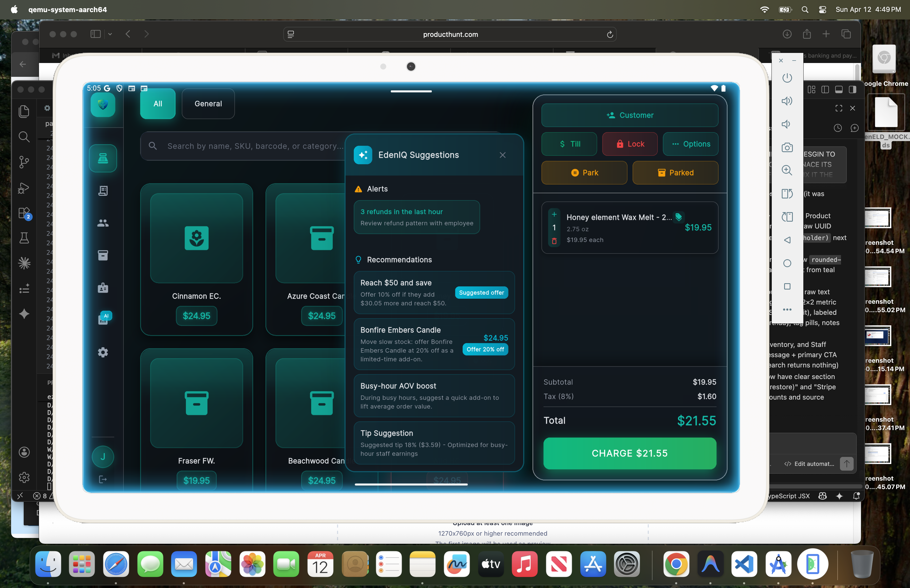Open the Safari sidebar dropdown chevron

pos(110,34)
